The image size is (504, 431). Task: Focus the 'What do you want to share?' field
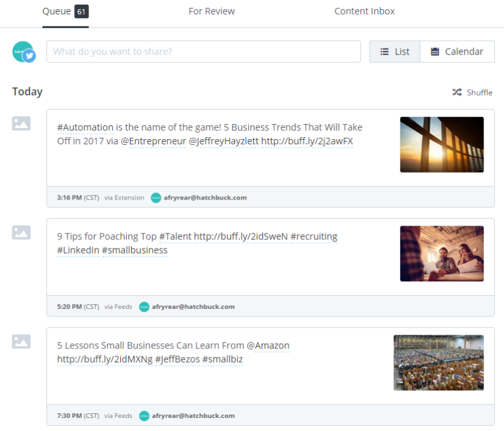203,52
